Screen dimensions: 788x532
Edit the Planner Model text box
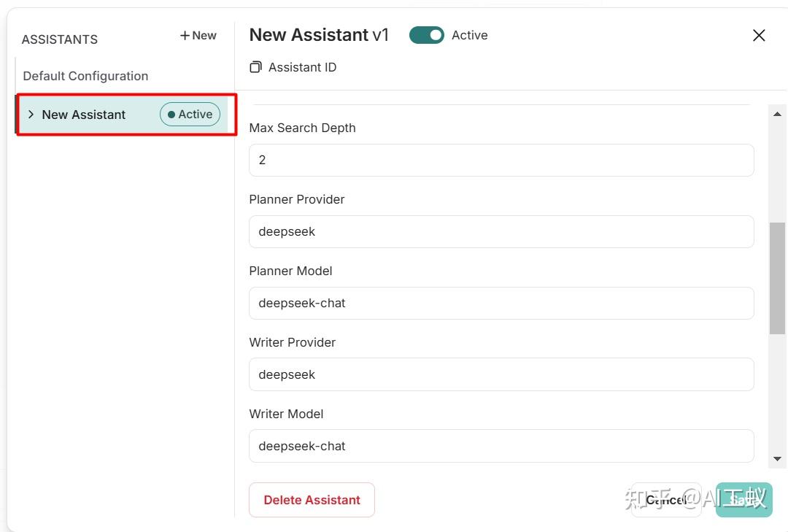(x=501, y=303)
